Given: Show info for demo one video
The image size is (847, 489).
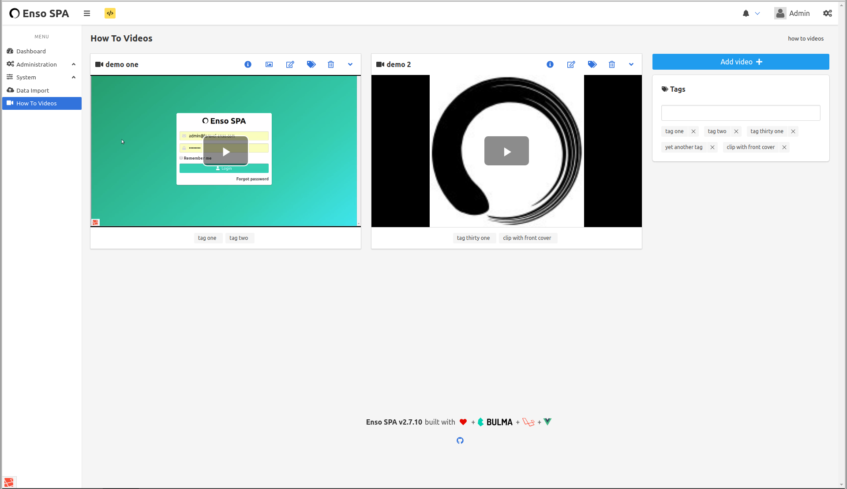Looking at the screenshot, I should [248, 64].
